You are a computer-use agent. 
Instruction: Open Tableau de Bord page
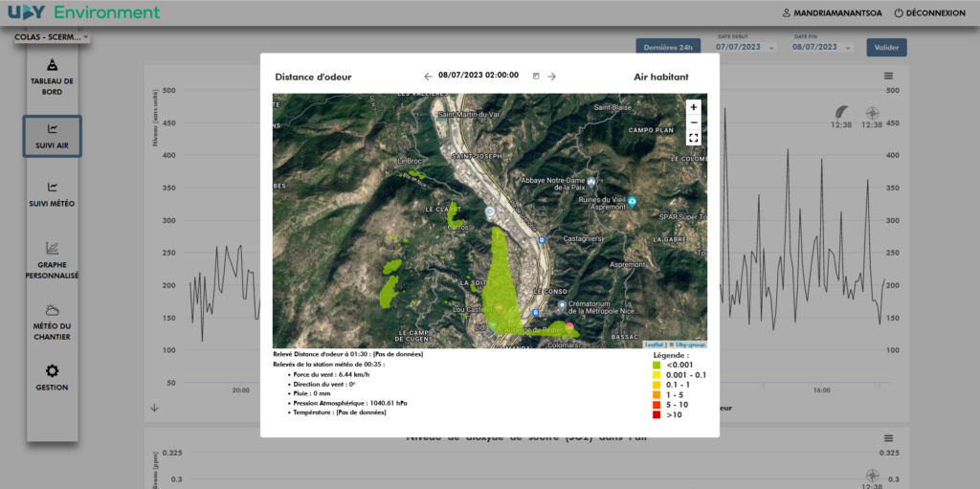point(52,74)
